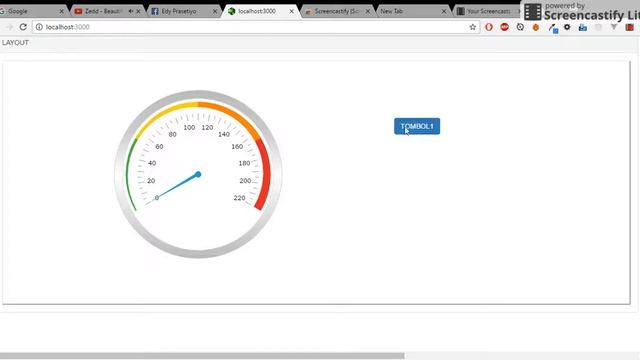Viewport: 640px width, 360px height.
Task: Bookmark this page with the star
Action: (473, 27)
